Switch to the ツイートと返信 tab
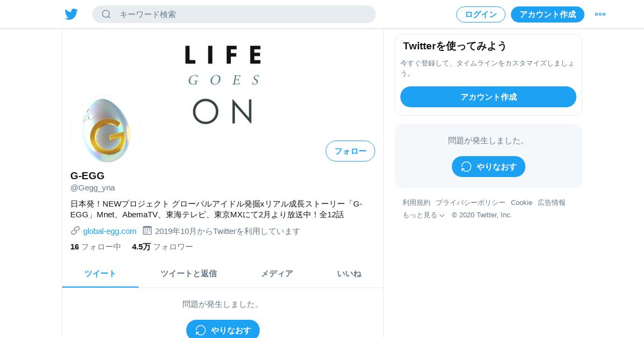This screenshot has width=644, height=338. 188,274
